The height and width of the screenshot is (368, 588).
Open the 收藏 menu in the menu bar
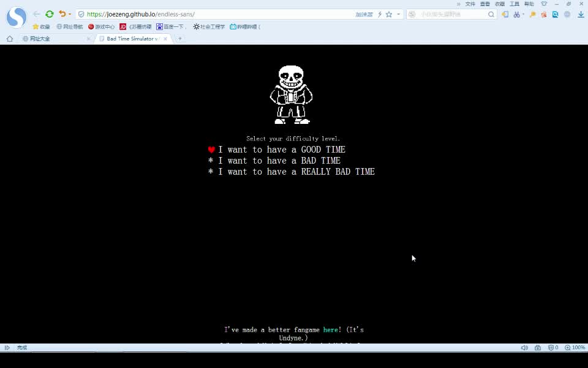coord(500,4)
